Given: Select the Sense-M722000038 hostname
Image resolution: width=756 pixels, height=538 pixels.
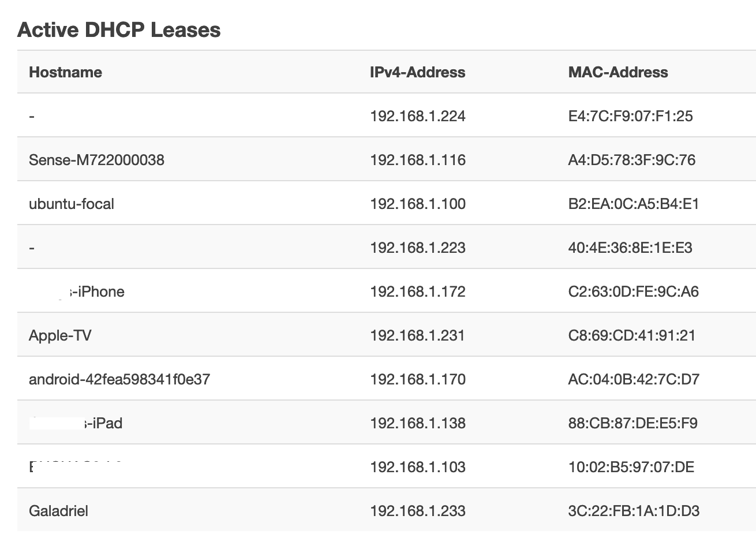Looking at the screenshot, I should point(96,160).
